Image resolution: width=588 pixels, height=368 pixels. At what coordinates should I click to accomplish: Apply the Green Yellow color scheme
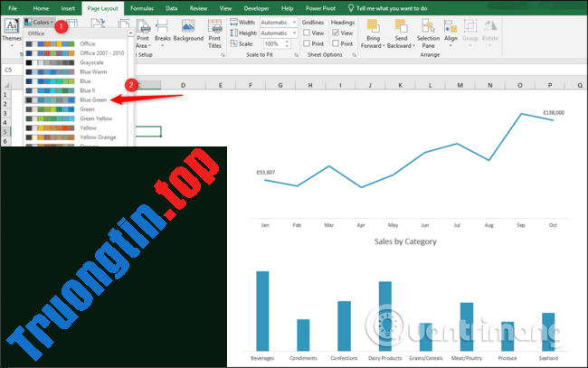[x=75, y=118]
